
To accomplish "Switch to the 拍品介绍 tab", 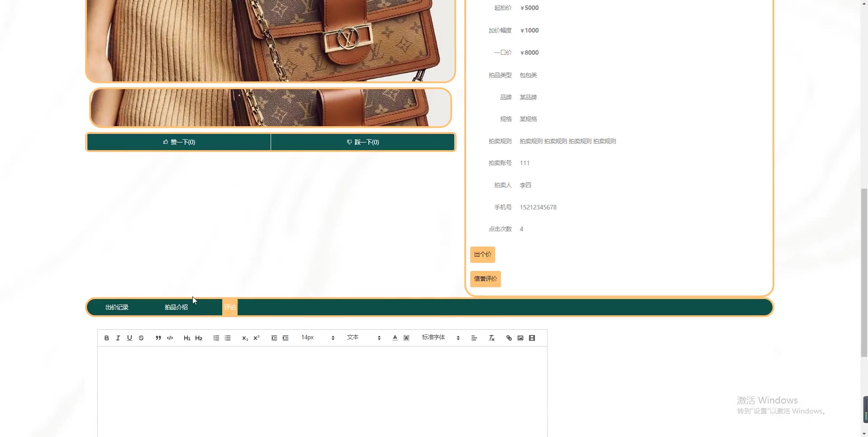I will pyautogui.click(x=176, y=307).
